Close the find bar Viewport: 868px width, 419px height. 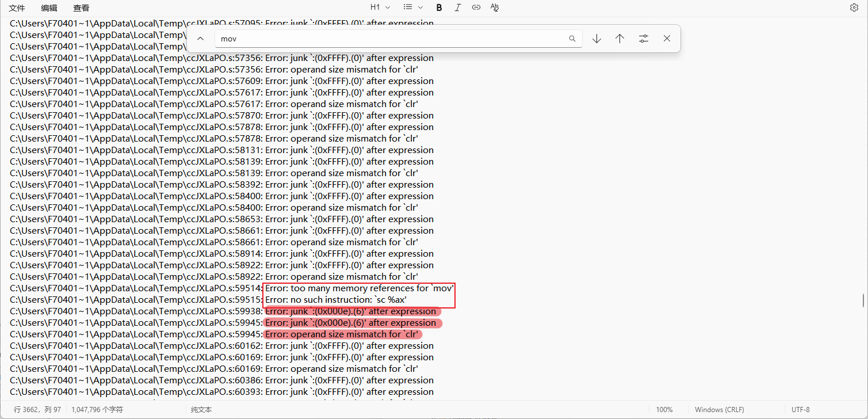(x=667, y=39)
